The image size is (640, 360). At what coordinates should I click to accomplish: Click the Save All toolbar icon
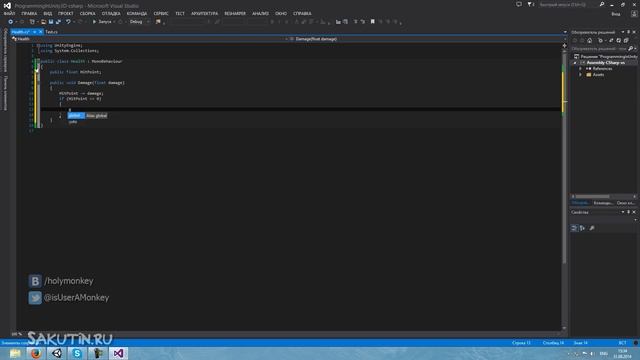click(58, 22)
